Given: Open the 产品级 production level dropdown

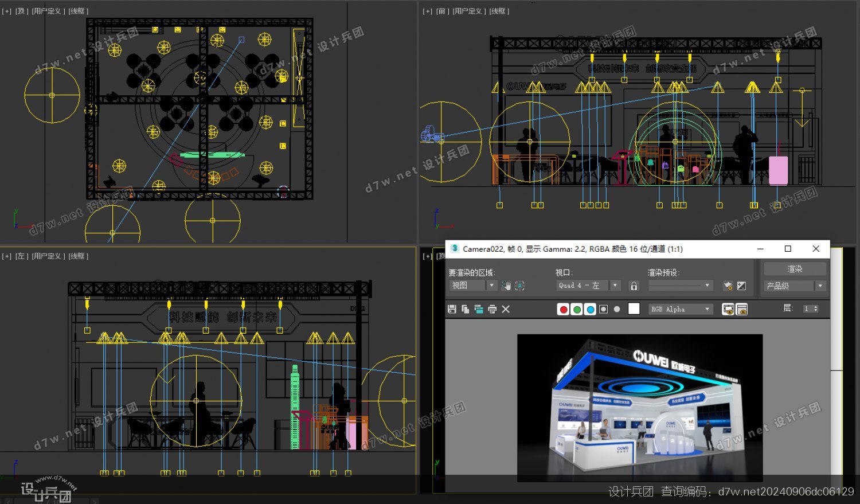Looking at the screenshot, I should (795, 286).
